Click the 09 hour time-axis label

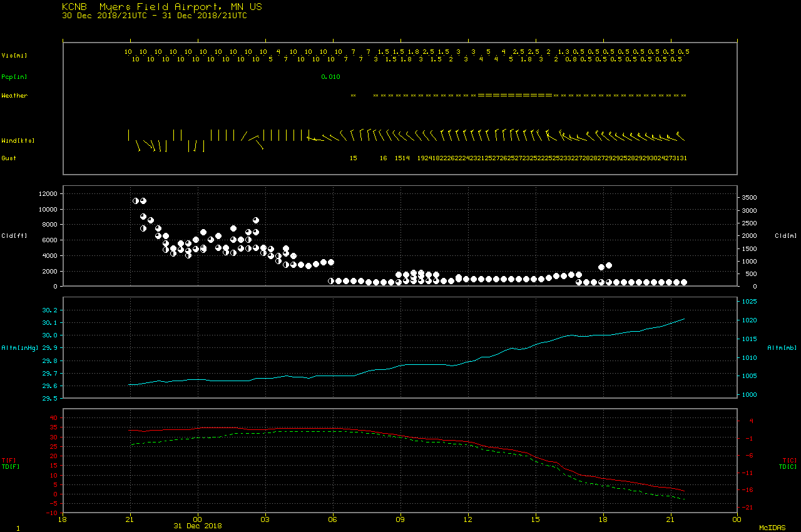pos(400,519)
